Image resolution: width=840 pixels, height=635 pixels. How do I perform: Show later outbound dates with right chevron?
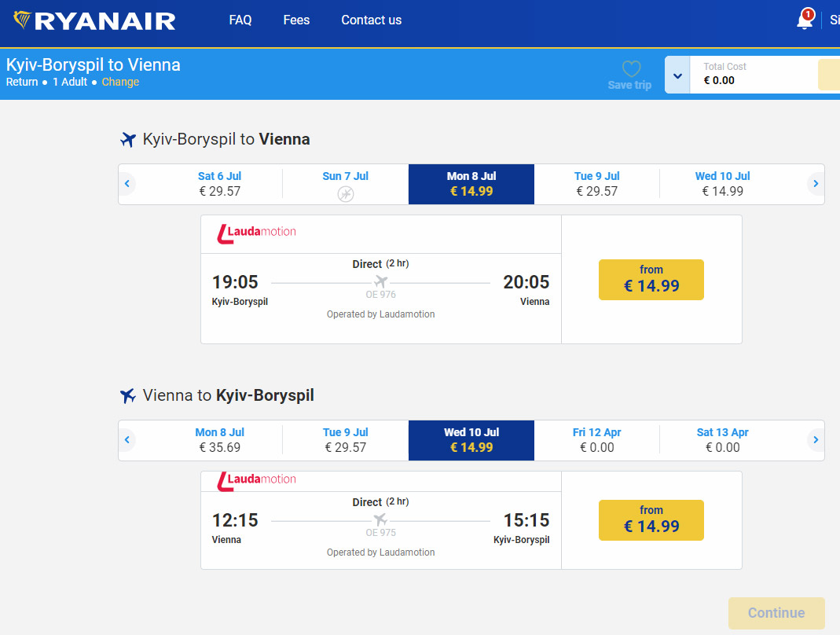click(816, 184)
